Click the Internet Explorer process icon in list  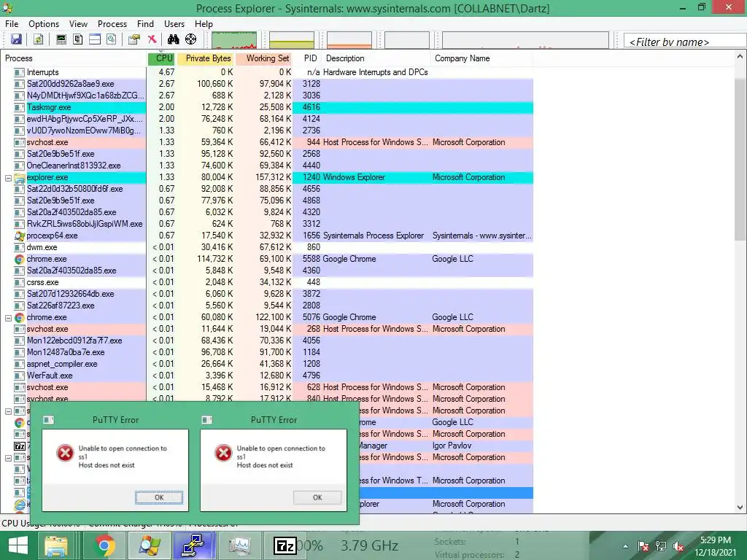(20, 505)
